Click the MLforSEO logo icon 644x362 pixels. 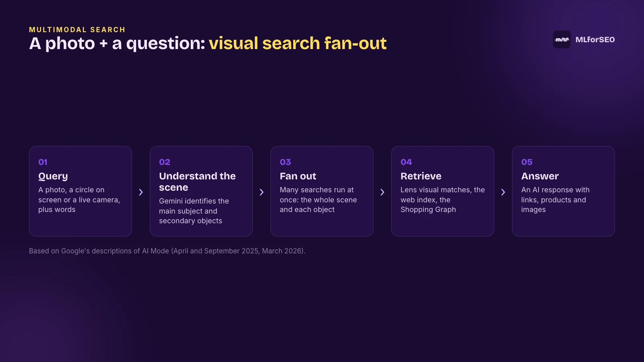coord(561,39)
